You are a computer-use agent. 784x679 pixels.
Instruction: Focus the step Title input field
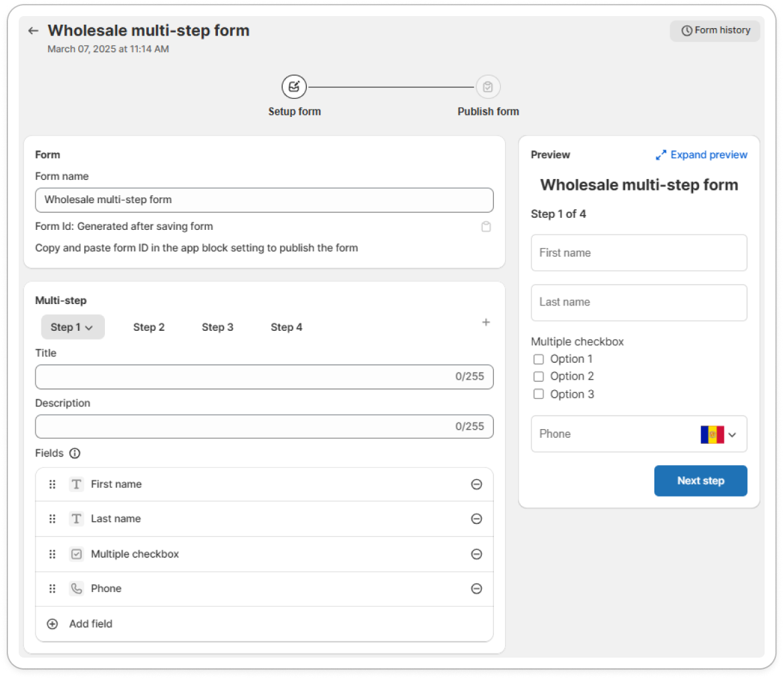pos(264,377)
